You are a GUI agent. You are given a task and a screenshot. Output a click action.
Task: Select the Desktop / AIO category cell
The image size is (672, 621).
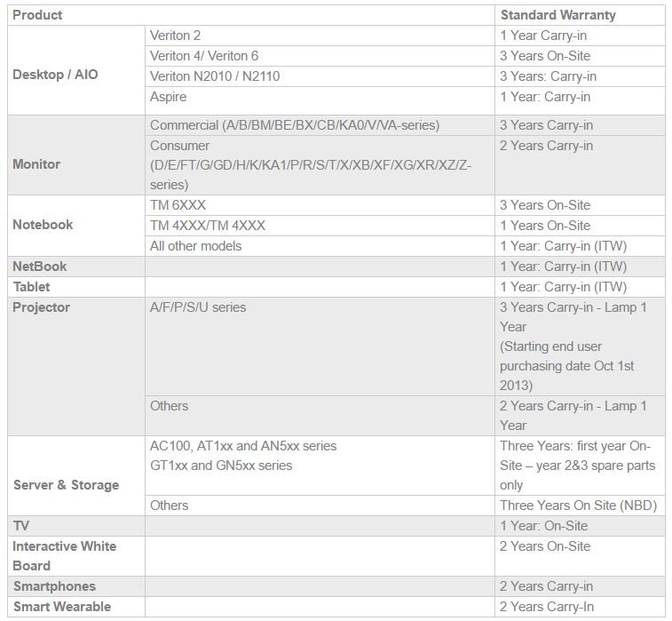pyautogui.click(x=55, y=75)
